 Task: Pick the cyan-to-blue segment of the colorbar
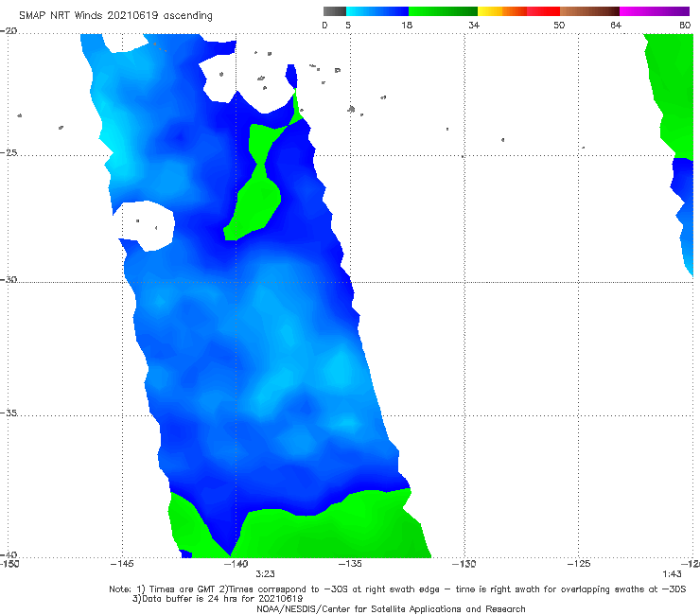376,11
